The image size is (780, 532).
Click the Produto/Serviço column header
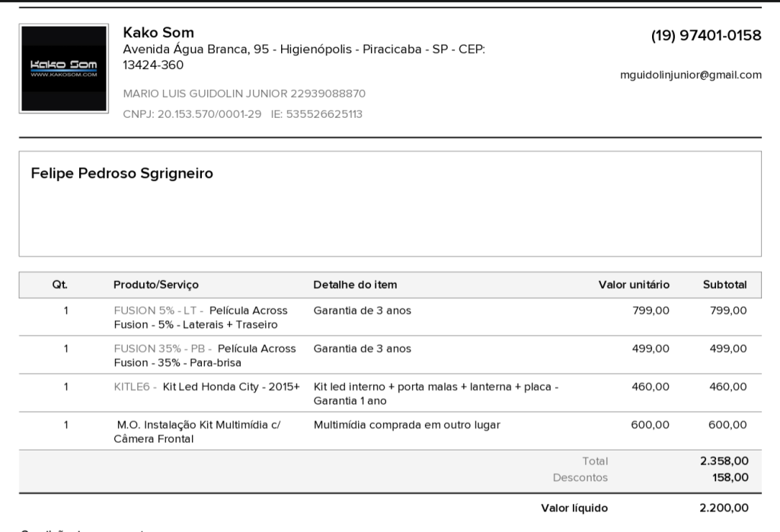[x=155, y=285]
